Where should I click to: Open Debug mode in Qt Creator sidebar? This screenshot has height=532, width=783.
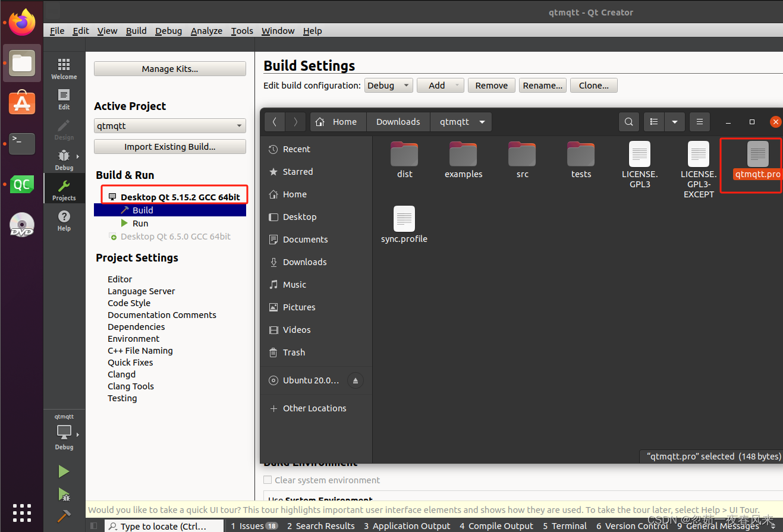pos(64,160)
